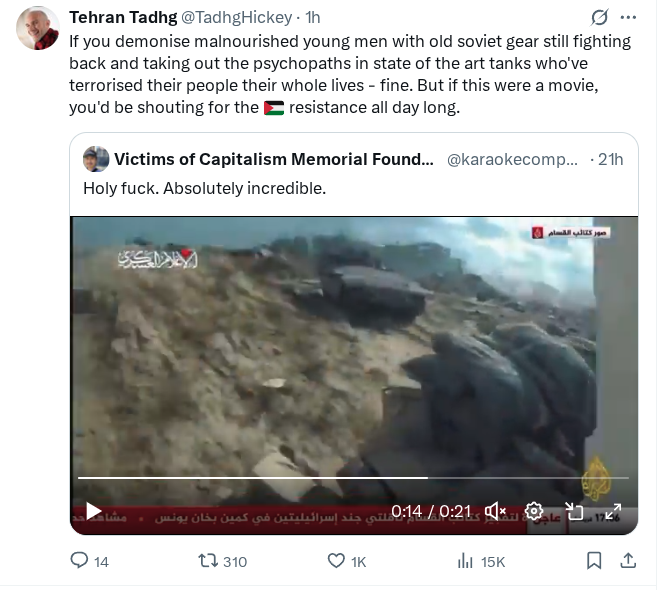Click the Grok explain icon
Viewport: 665px width, 590px height.
(599, 17)
